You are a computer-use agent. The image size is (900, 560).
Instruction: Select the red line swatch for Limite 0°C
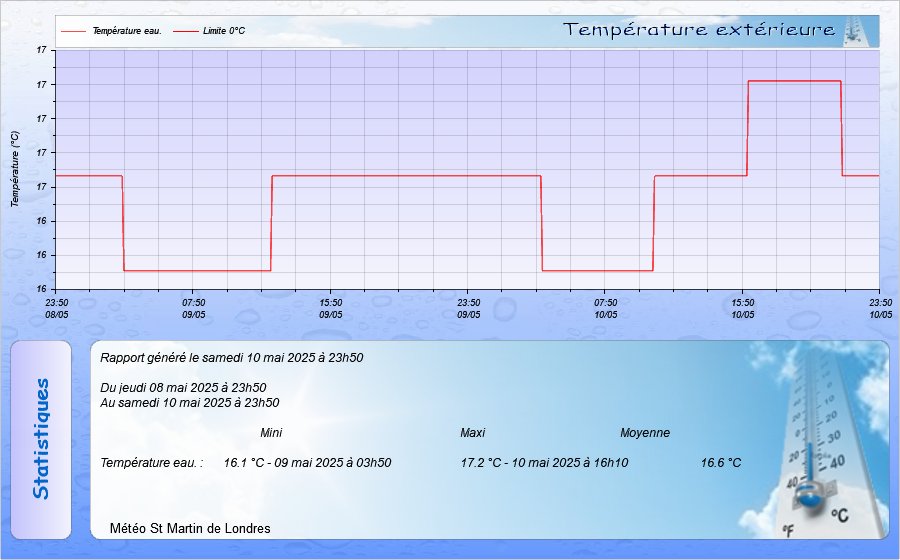point(185,31)
